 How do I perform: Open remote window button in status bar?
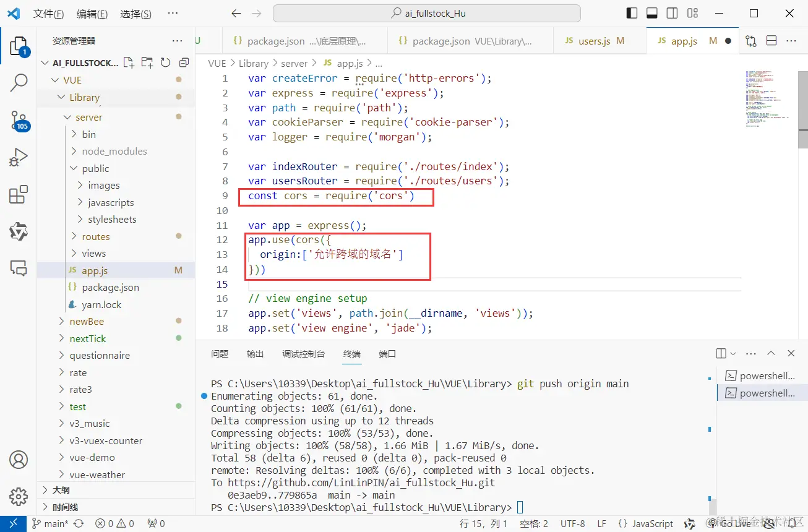tap(13, 523)
